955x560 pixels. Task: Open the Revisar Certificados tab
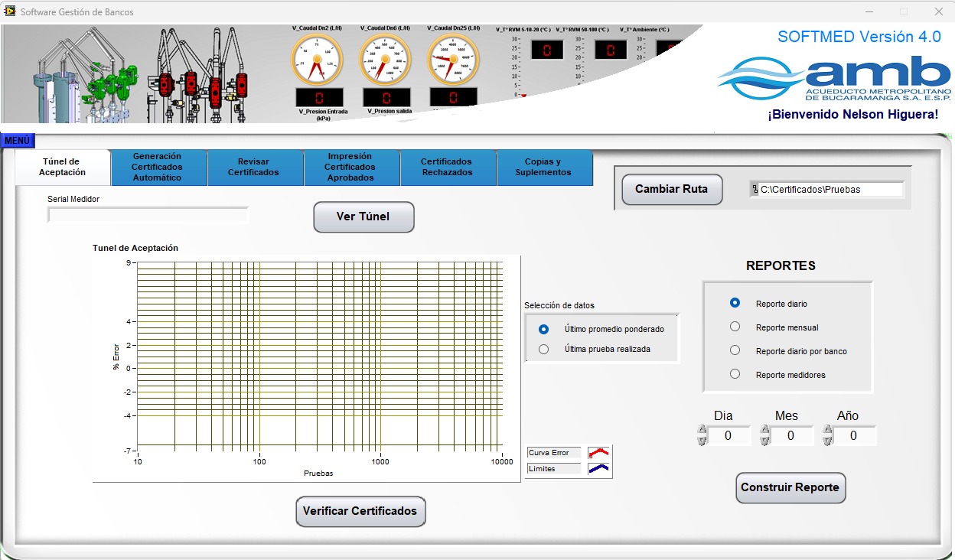[x=255, y=167]
